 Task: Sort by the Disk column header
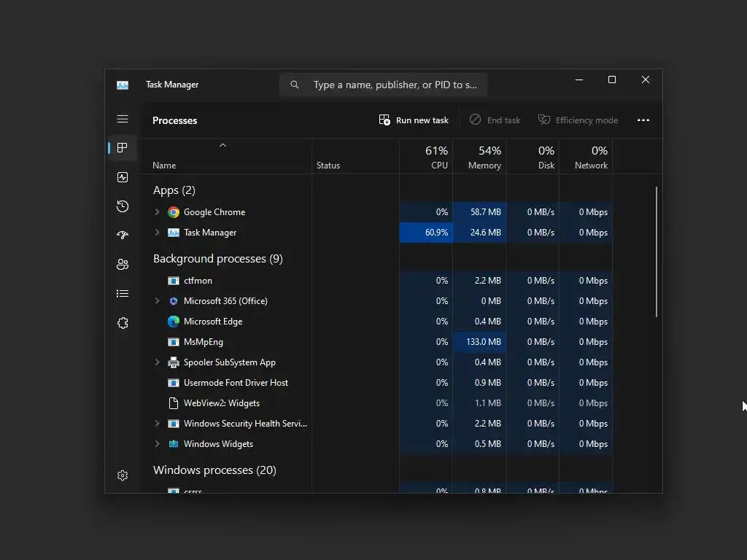click(533, 157)
